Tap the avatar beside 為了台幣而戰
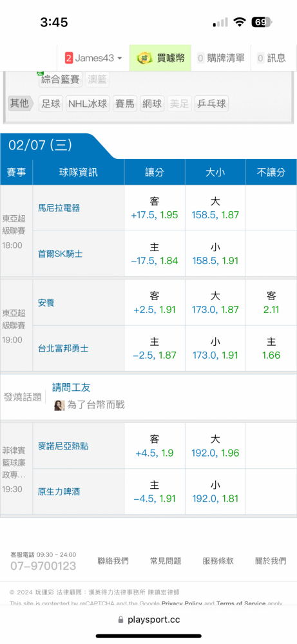 tap(59, 405)
